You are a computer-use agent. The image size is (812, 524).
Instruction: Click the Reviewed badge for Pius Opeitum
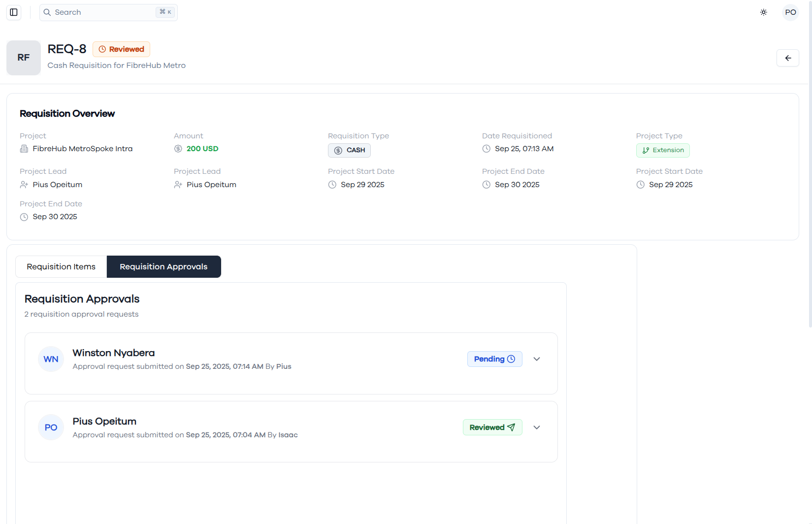492,427
